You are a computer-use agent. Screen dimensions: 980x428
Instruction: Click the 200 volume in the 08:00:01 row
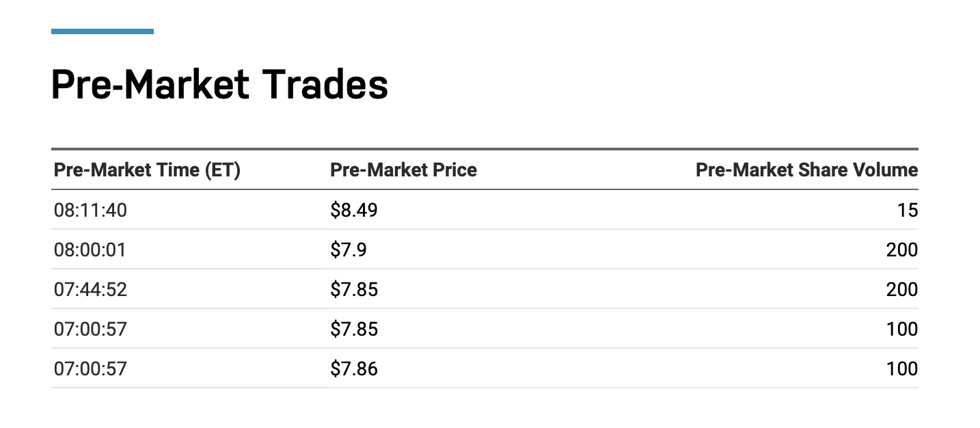click(x=903, y=250)
